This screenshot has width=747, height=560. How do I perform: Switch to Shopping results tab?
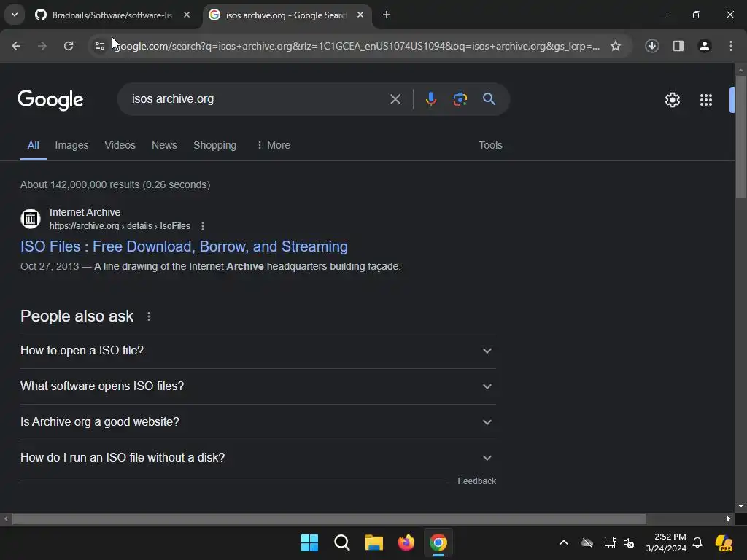click(214, 145)
